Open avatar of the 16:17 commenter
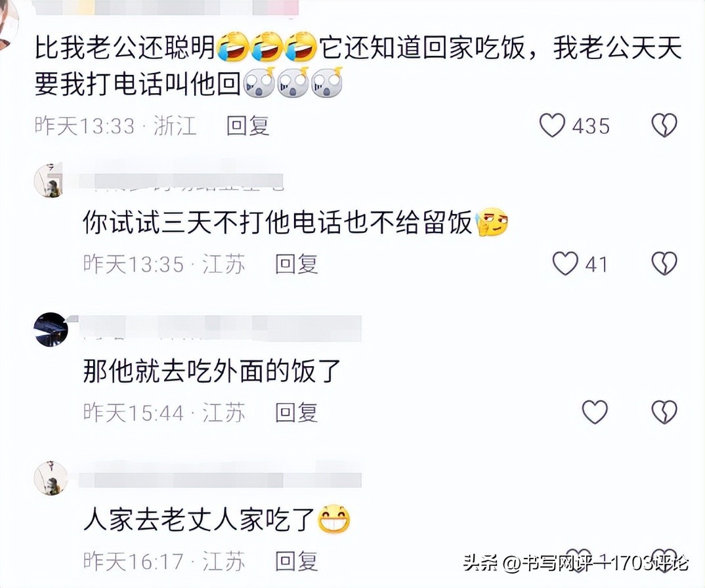Screen dimensions: 705x588 click(x=51, y=478)
